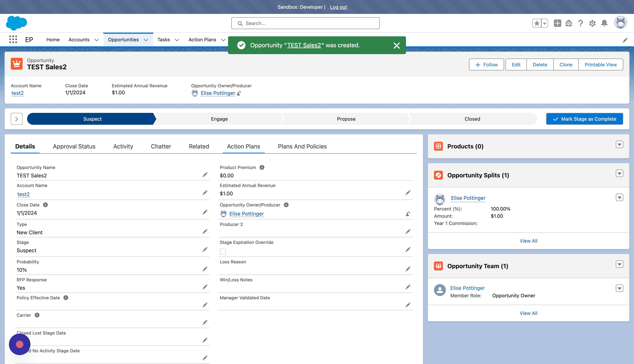Click into the global Search field

click(305, 23)
